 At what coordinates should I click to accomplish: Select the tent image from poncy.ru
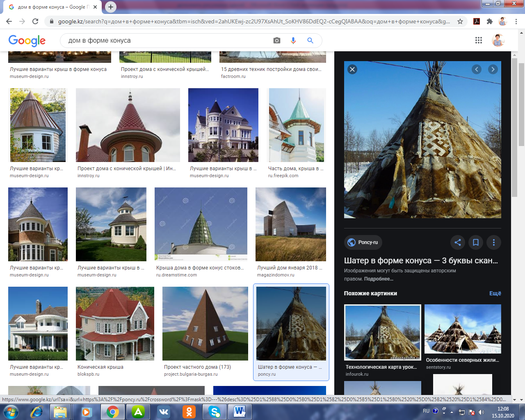pos(291,324)
